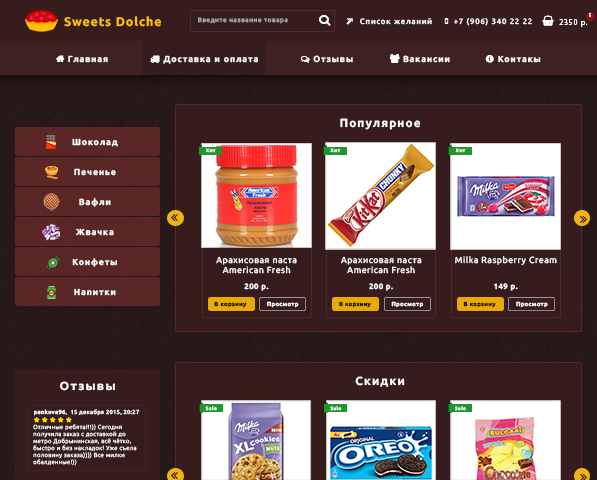Go to the Контакты menu item

tap(513, 59)
